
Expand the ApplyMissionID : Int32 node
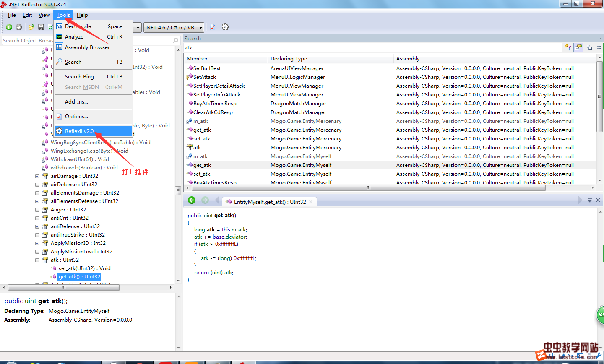[37, 243]
